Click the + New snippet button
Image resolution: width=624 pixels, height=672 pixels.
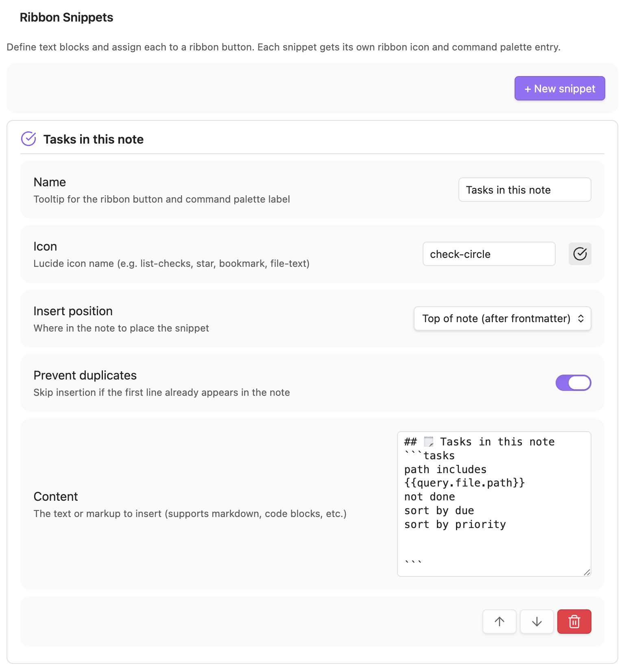point(560,88)
